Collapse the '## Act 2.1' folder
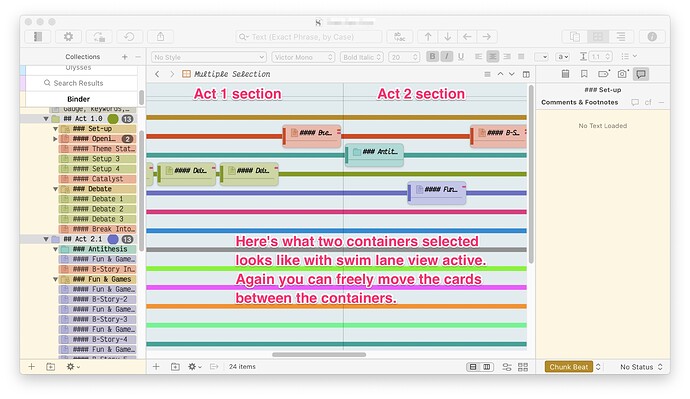The width and height of the screenshot is (690, 399). pyautogui.click(x=46, y=239)
